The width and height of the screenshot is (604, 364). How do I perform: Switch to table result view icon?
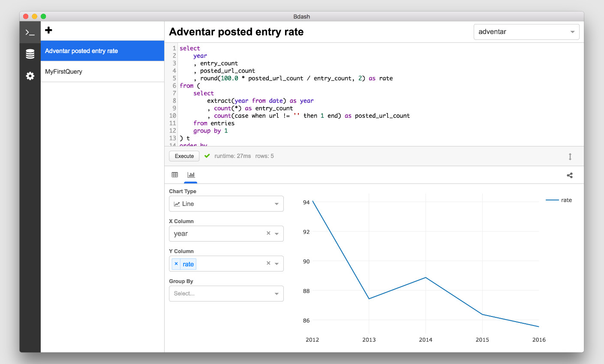pyautogui.click(x=175, y=175)
